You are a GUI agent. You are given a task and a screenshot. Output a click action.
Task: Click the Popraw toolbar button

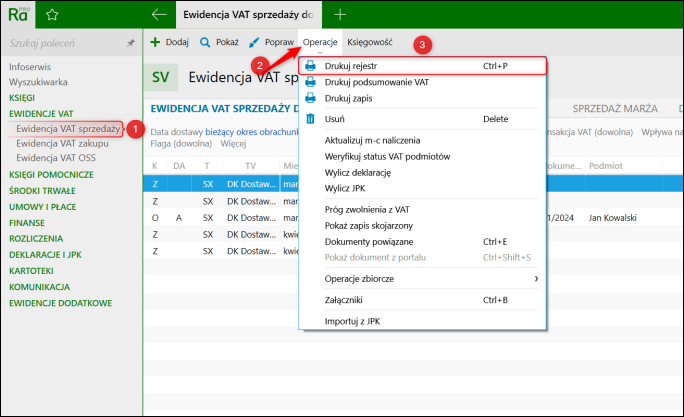pyautogui.click(x=271, y=42)
